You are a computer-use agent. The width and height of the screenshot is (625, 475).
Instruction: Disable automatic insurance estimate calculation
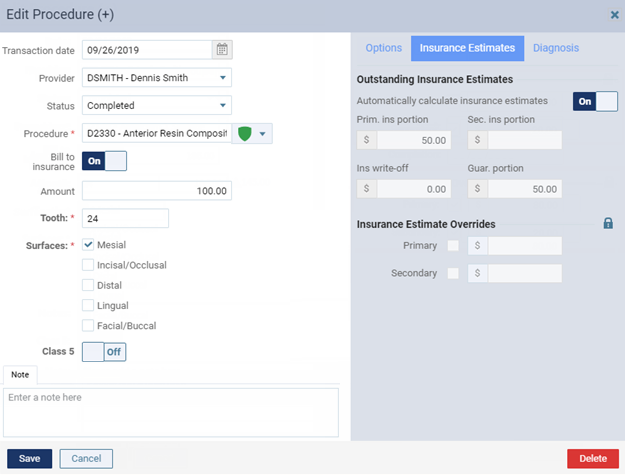coord(595,101)
